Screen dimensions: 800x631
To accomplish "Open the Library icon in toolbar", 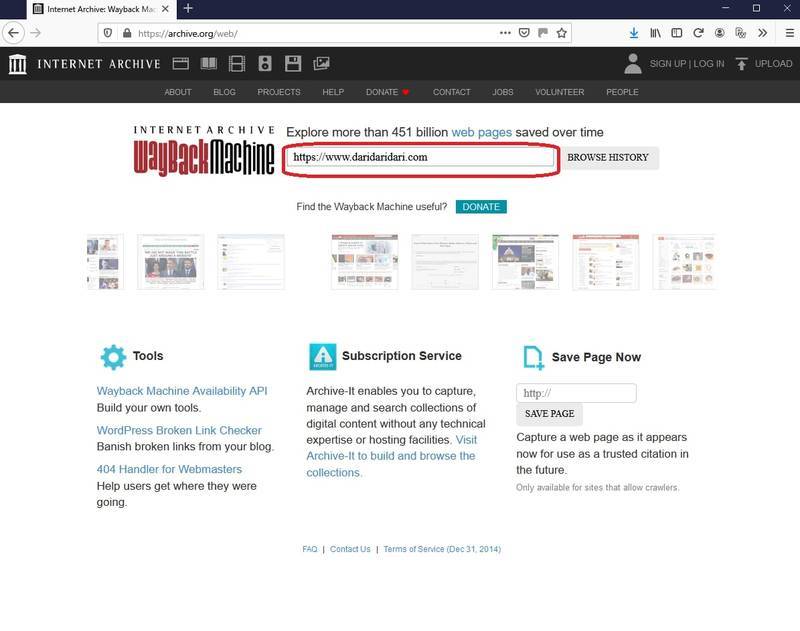I will tap(655, 33).
